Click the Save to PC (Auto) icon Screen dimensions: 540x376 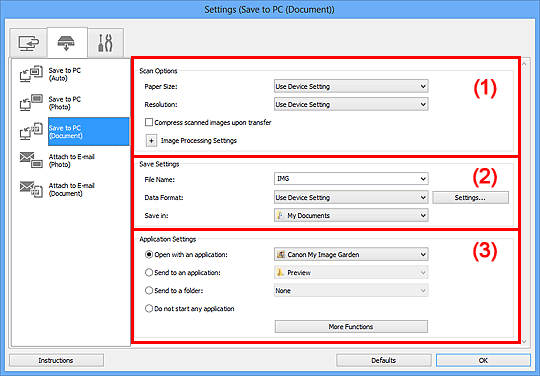31,74
